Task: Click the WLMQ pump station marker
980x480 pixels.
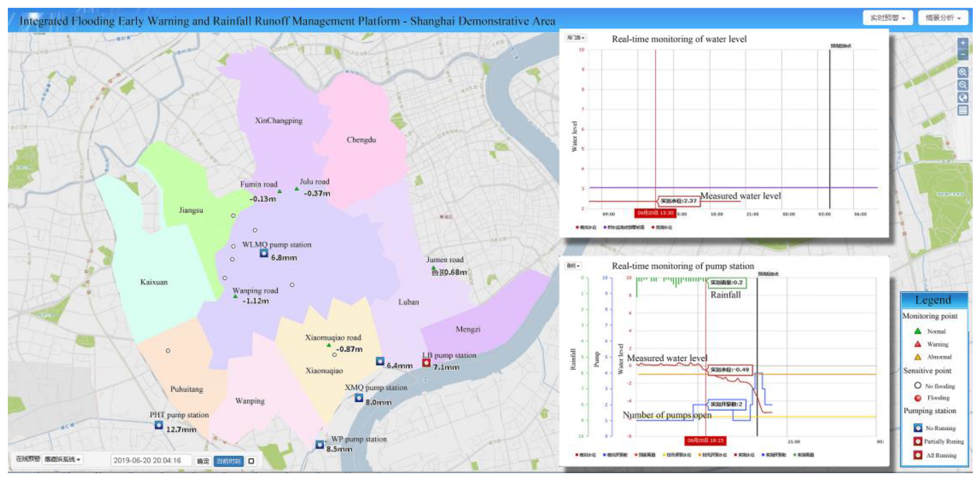Action: click(x=264, y=253)
